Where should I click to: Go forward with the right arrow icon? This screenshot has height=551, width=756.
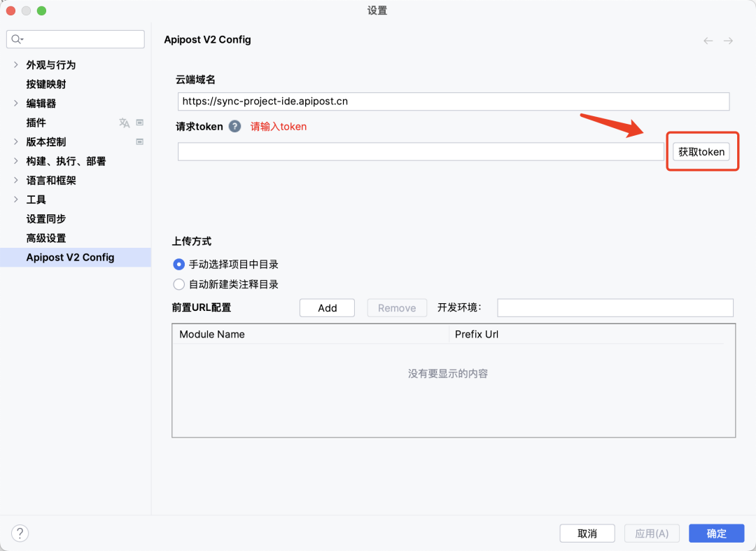728,41
